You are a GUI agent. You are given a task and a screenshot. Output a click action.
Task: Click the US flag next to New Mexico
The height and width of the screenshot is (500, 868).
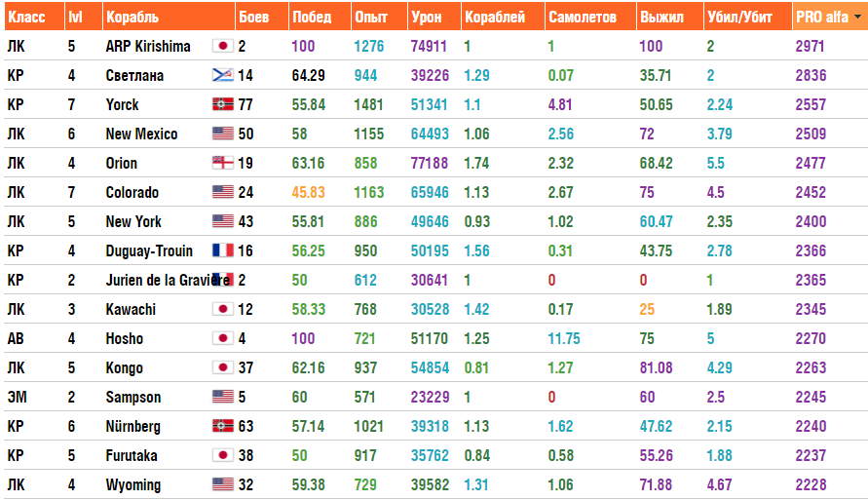(222, 135)
